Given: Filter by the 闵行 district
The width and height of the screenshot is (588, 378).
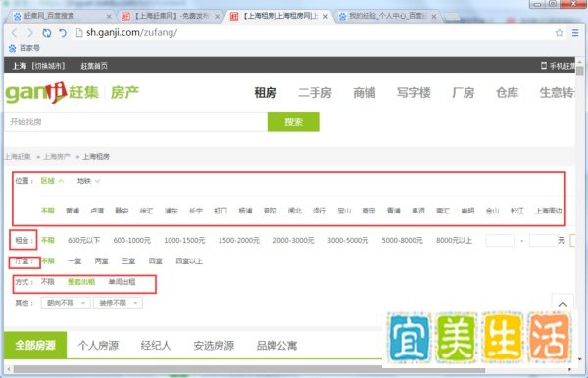Looking at the screenshot, I should [x=319, y=211].
